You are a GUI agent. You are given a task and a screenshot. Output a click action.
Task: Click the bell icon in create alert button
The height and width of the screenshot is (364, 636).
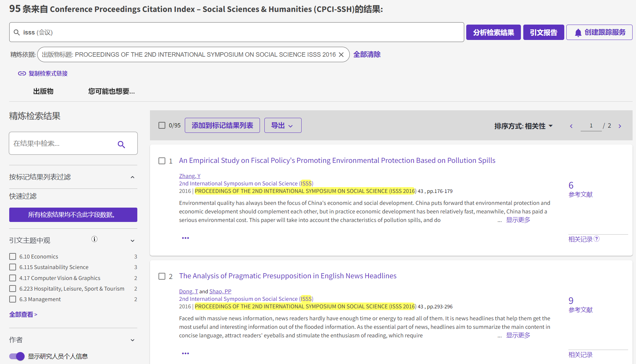click(x=578, y=33)
